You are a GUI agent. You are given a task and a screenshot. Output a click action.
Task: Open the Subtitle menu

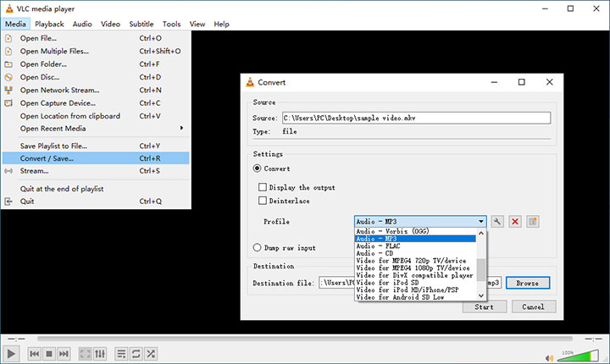[x=141, y=24]
